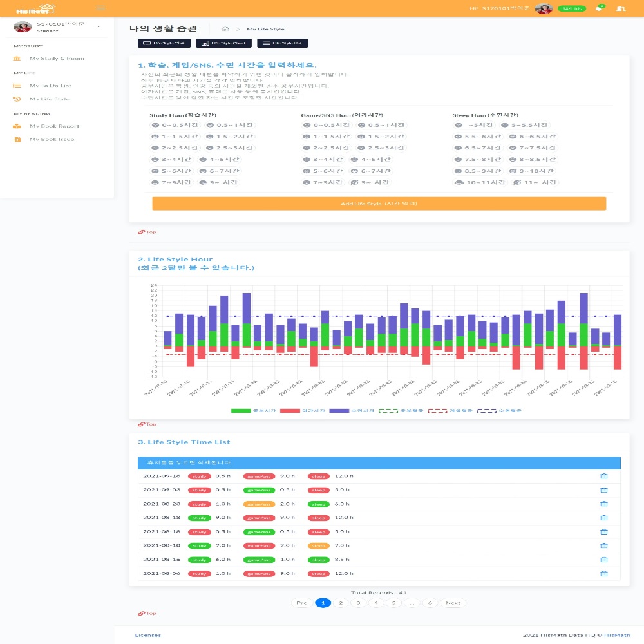Go to the Next page of records
The height and width of the screenshot is (644, 644).
pos(453,603)
